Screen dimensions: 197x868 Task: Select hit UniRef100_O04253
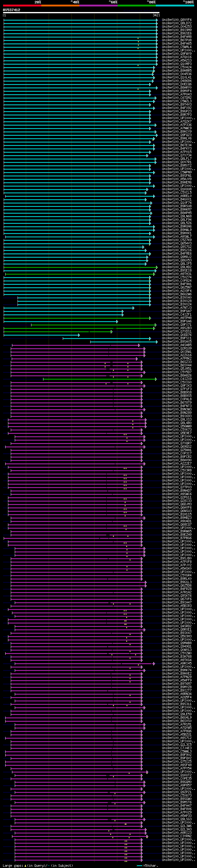pos(177,26)
